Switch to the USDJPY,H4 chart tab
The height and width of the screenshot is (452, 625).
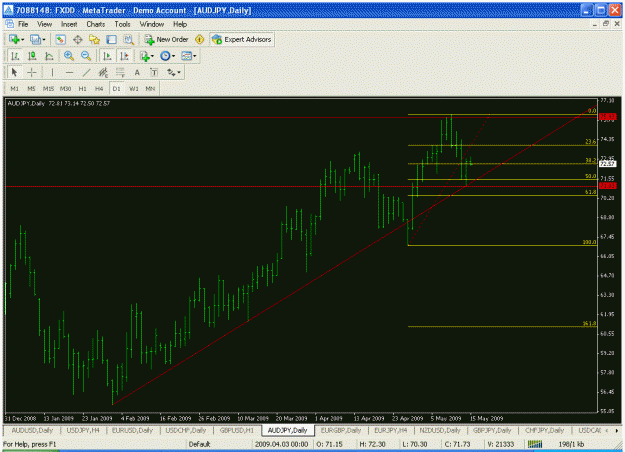coord(83,430)
